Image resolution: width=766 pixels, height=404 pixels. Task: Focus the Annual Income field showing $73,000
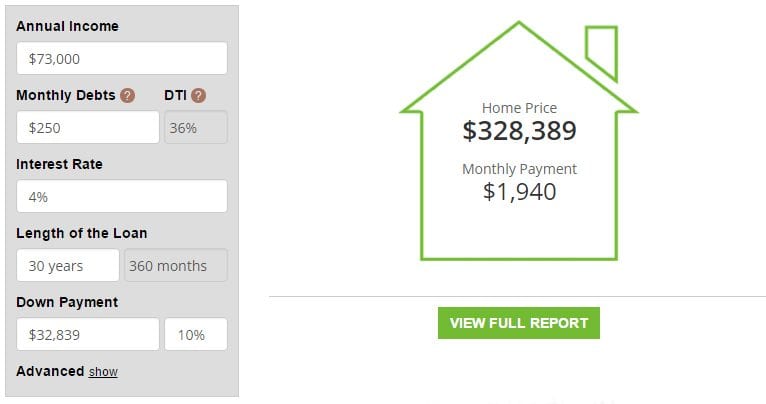[122, 59]
